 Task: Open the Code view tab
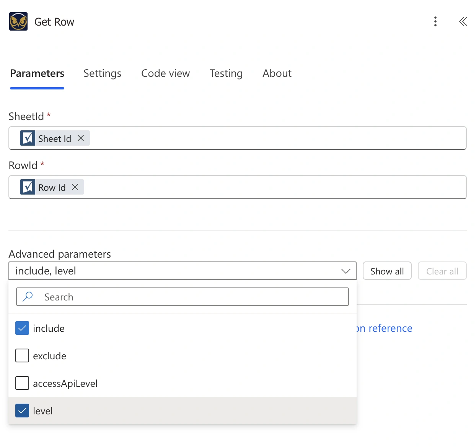(x=165, y=73)
